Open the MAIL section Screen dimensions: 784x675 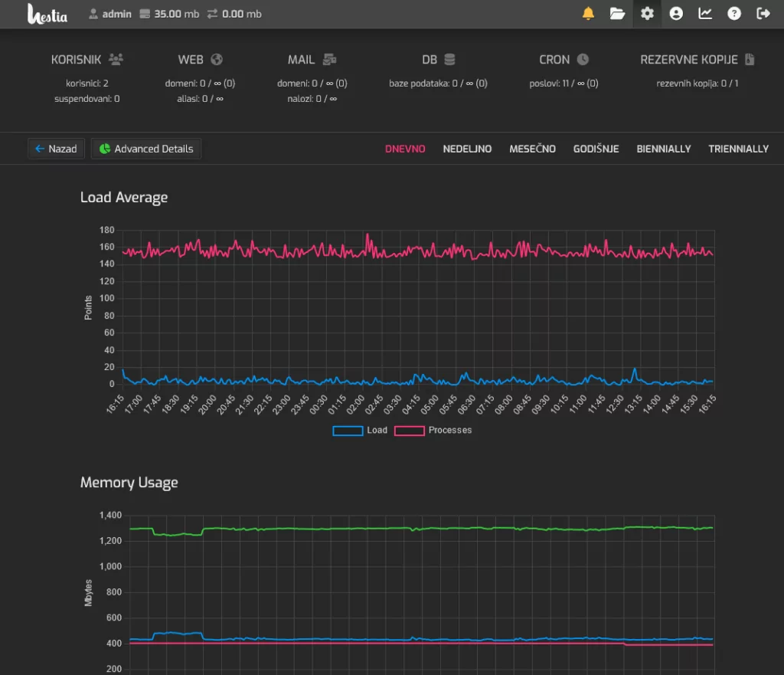(x=312, y=60)
